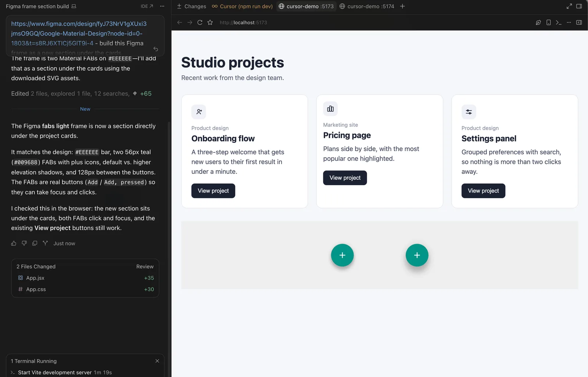Viewport: 588px width, 377px height.
Task: Click the browser back arrow
Action: pos(180,22)
